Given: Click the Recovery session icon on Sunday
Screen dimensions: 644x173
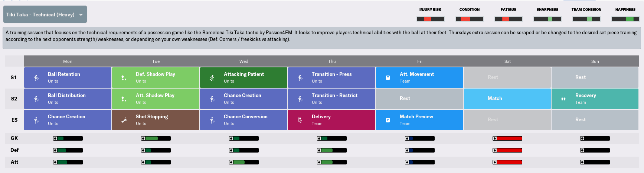Looking at the screenshot, I should (563, 99).
